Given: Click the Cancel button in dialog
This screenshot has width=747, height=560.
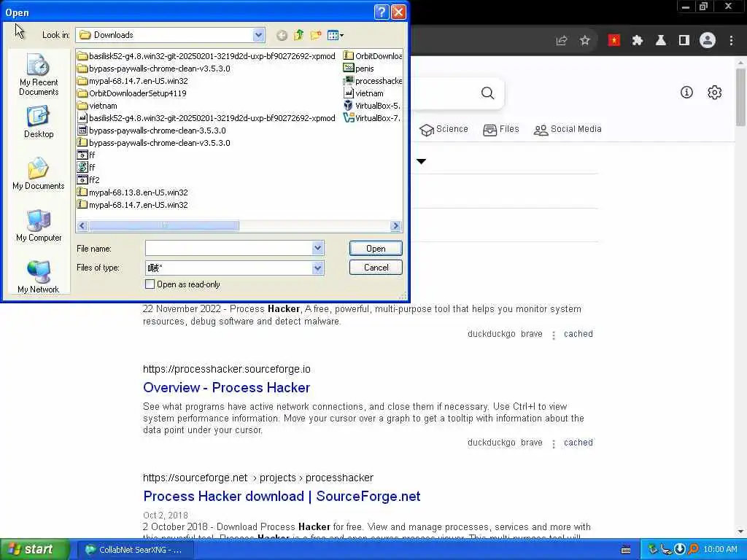Looking at the screenshot, I should pyautogui.click(x=376, y=268).
